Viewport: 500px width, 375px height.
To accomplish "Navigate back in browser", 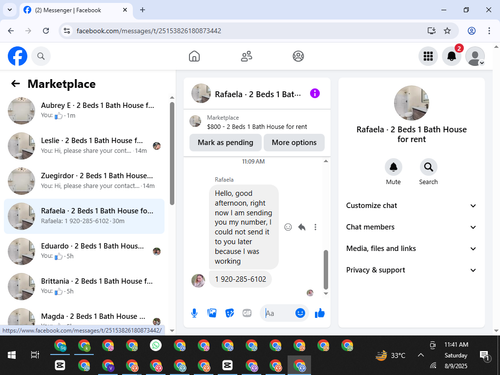I will click(x=11, y=31).
